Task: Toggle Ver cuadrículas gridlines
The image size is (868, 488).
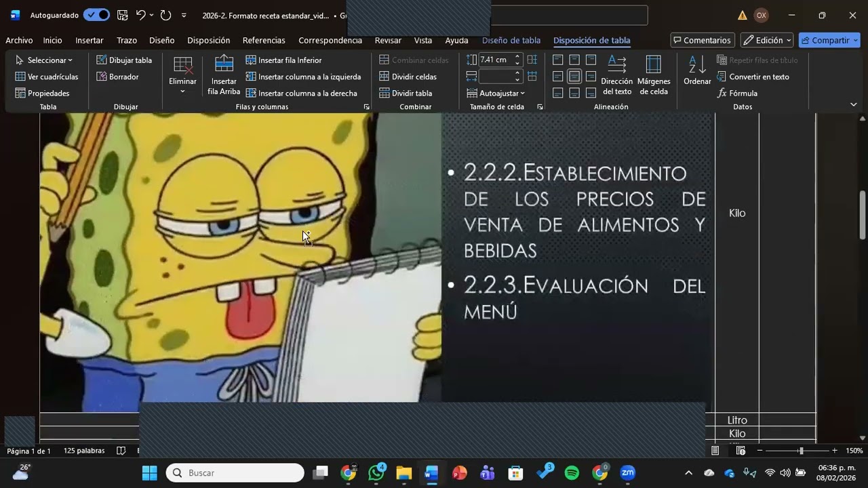Action: point(47,77)
